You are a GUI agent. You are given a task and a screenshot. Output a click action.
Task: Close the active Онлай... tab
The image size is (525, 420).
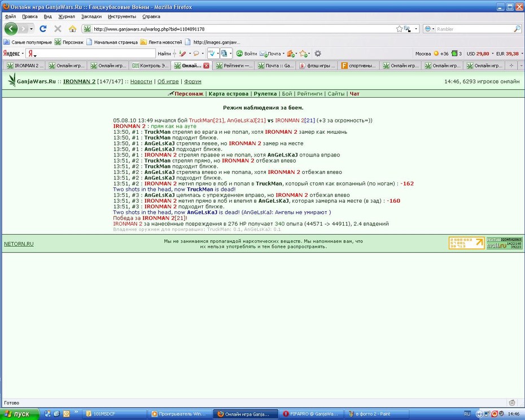pyautogui.click(x=206, y=65)
